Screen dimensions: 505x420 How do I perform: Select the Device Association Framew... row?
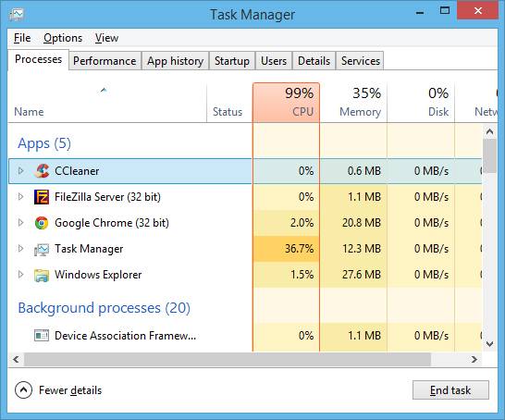coord(245,336)
